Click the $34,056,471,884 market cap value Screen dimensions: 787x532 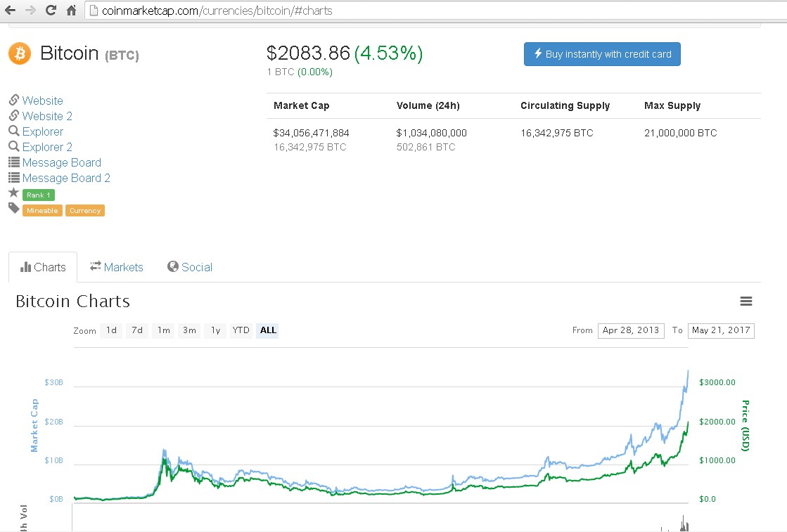(x=311, y=133)
